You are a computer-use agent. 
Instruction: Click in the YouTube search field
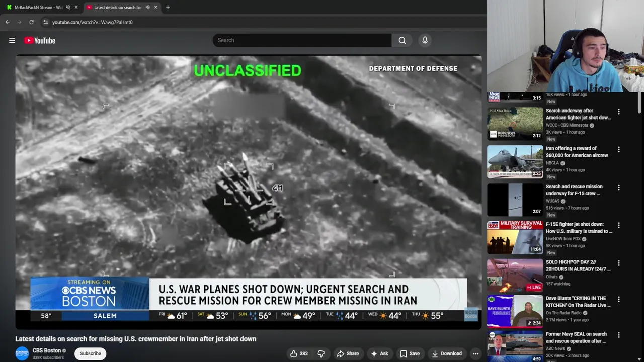point(302,40)
